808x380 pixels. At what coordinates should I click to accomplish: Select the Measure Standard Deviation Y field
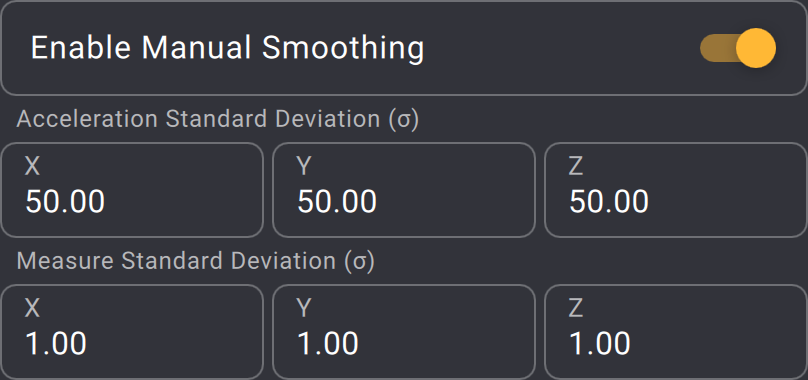coord(403,332)
